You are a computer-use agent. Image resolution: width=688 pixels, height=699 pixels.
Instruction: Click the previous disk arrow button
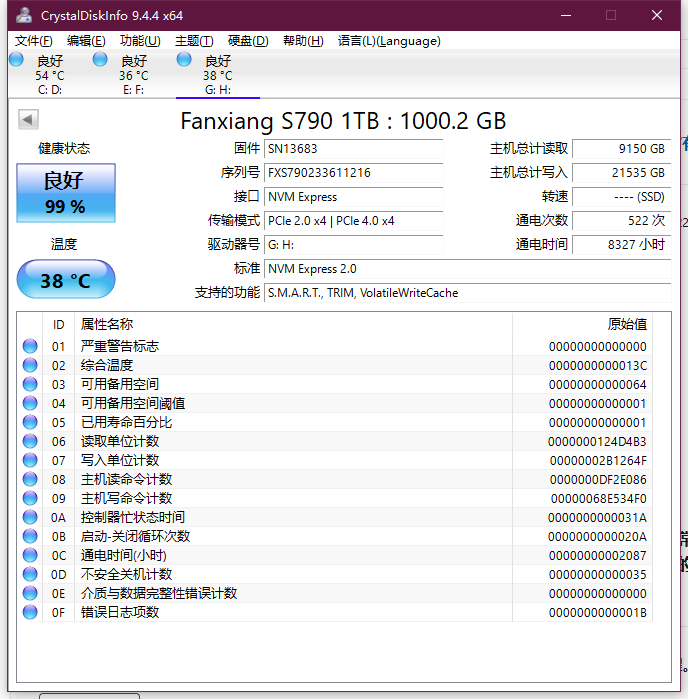28,119
